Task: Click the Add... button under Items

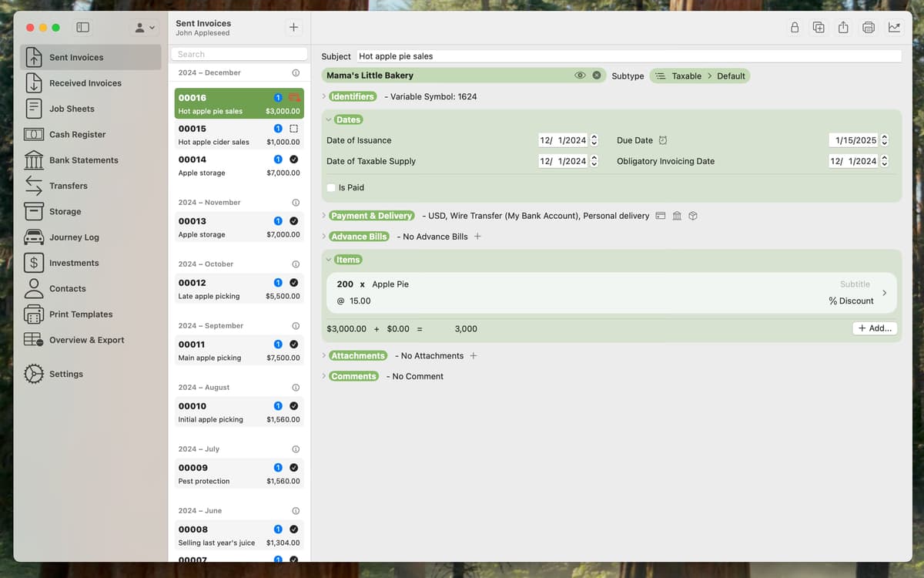Action: click(875, 328)
